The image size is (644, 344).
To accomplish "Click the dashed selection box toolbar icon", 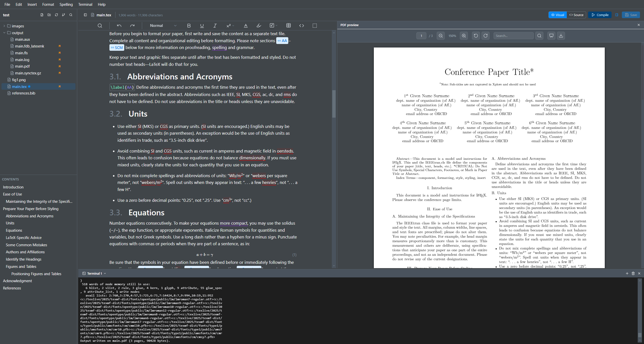I will [x=315, y=26].
